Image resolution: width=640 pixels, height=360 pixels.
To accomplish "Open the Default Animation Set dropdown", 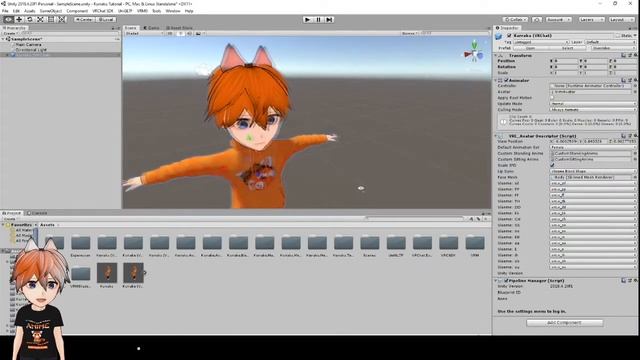I will pyautogui.click(x=593, y=147).
